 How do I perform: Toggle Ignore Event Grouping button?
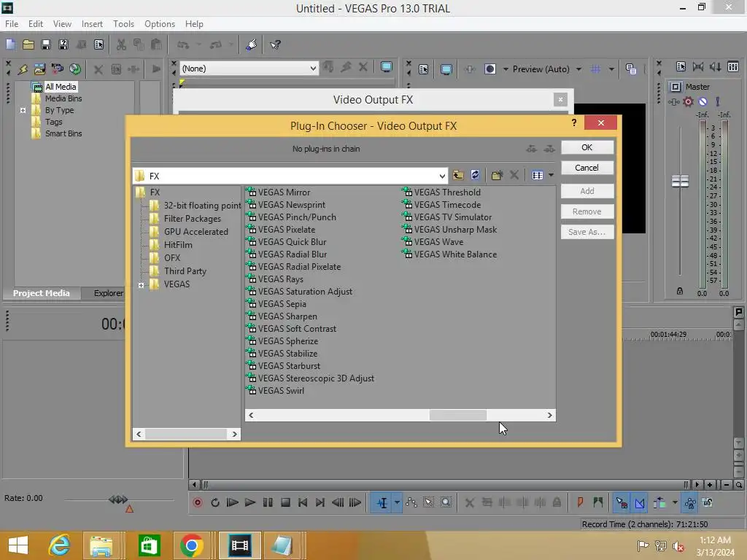coord(708,502)
